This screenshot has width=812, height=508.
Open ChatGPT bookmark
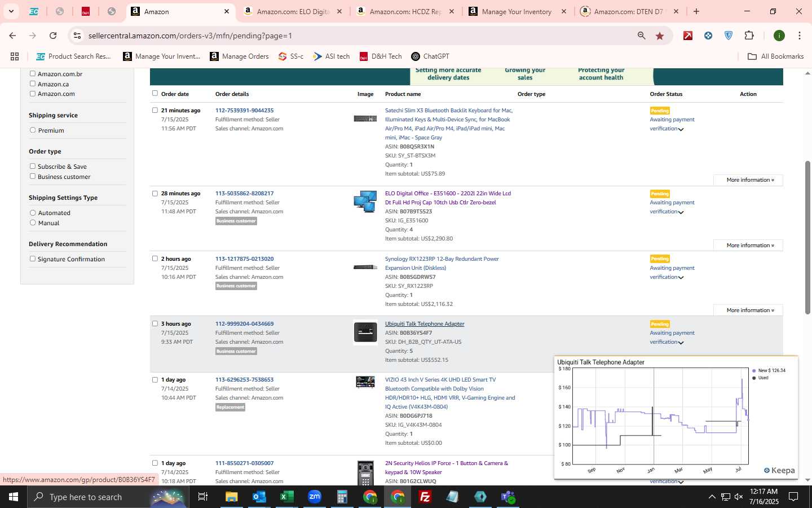(x=430, y=56)
